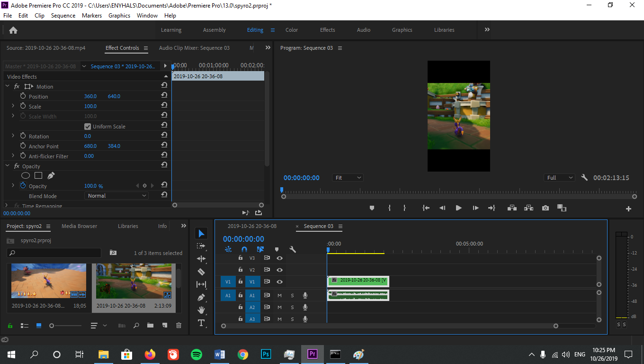Open Spotify from the taskbar
The width and height of the screenshot is (644, 364).
point(197,355)
